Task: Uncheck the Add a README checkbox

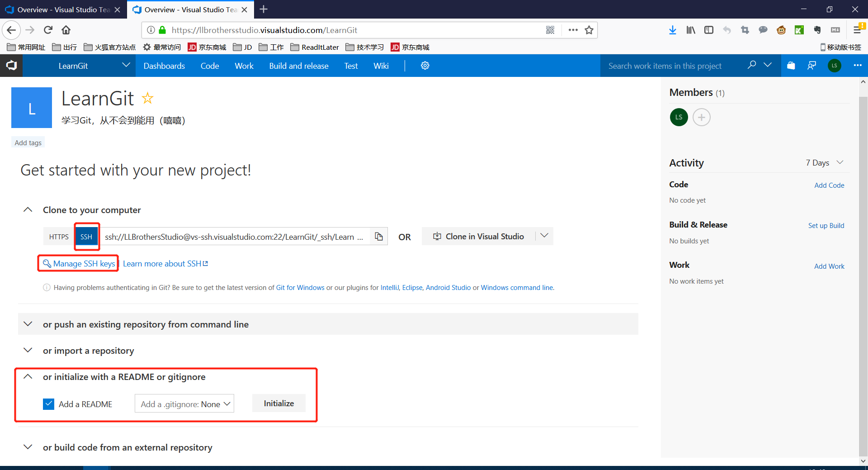Action: (49, 404)
